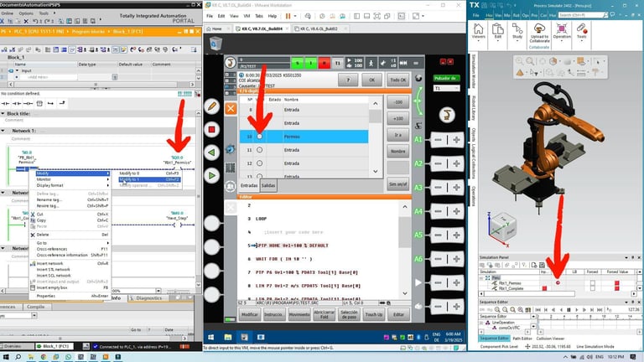Toggle input 11 Entrada state circle
The height and width of the screenshot is (362, 644).
tap(260, 150)
